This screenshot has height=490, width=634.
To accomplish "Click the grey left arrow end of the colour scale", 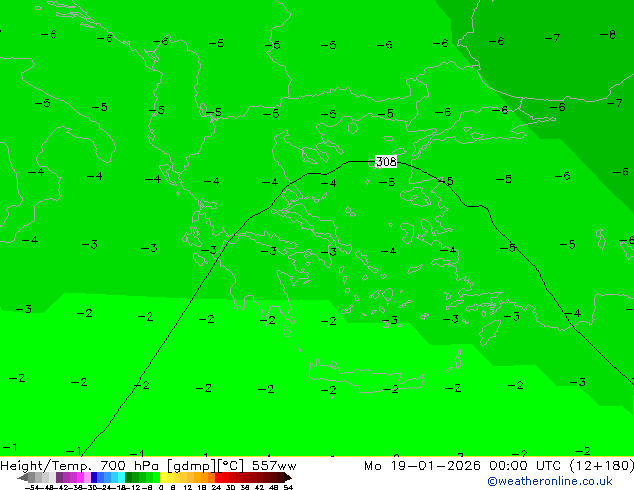I will (x=23, y=477).
